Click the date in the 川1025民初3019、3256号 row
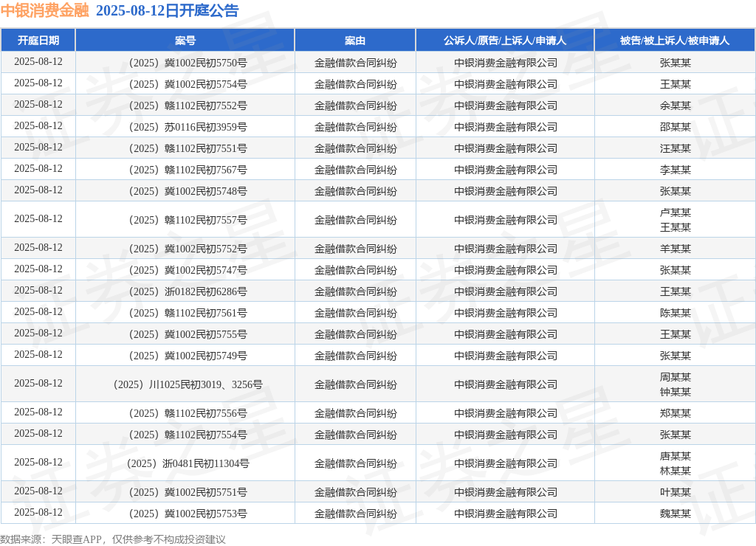 [x=38, y=383]
